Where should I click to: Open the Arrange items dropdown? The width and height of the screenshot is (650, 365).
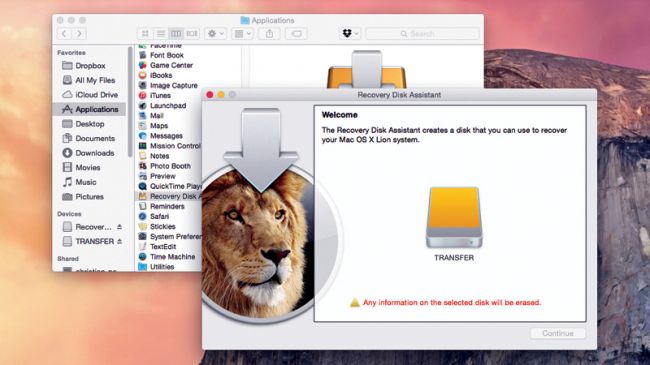click(243, 34)
